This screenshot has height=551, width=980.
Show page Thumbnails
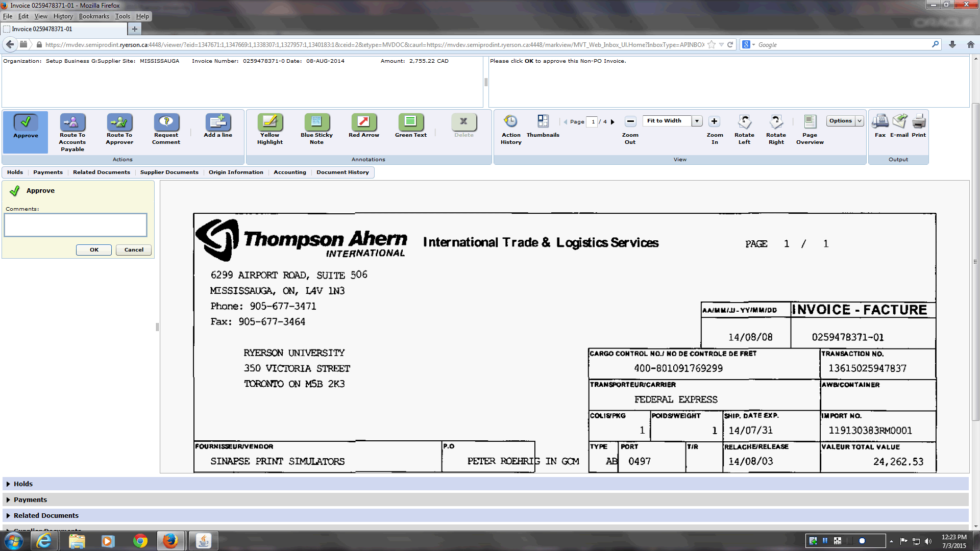(543, 122)
